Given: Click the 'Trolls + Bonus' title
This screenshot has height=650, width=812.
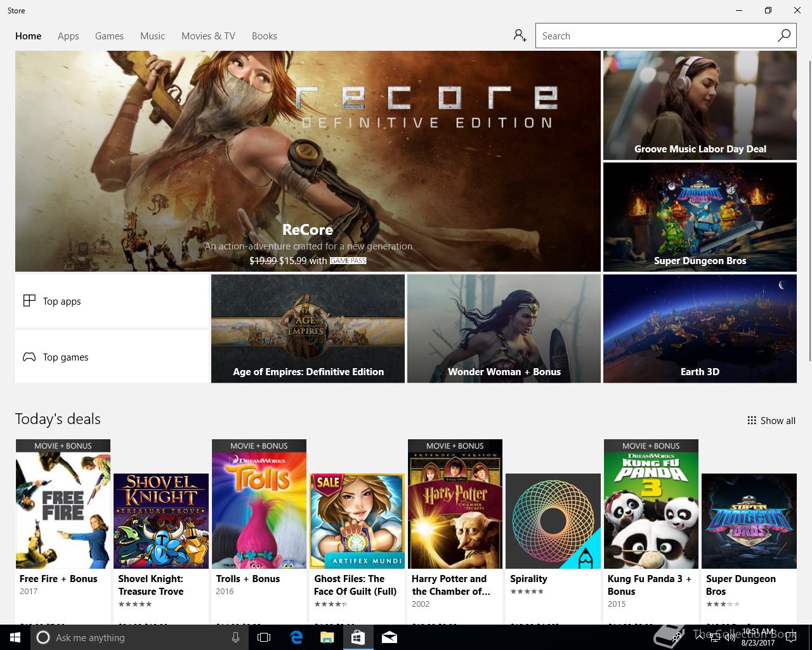Looking at the screenshot, I should 248,579.
